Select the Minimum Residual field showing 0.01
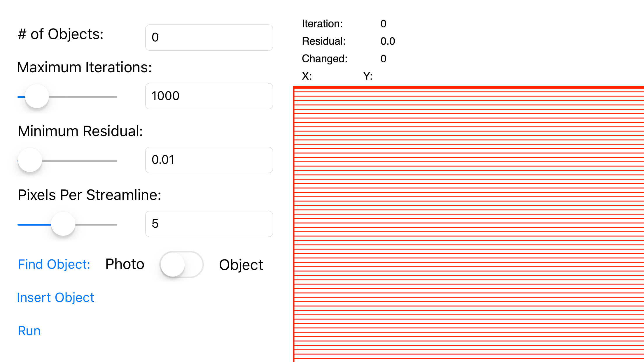This screenshot has width=644, height=362. coord(209,160)
